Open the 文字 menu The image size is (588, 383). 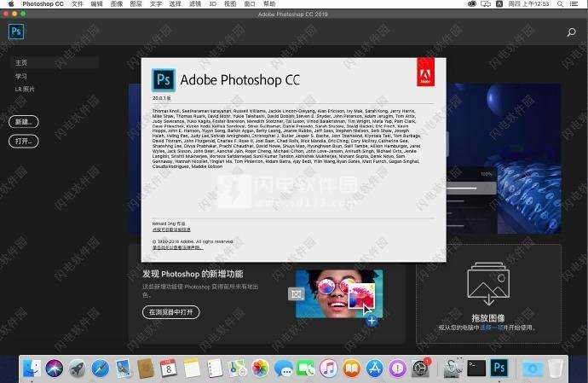coord(156,3)
